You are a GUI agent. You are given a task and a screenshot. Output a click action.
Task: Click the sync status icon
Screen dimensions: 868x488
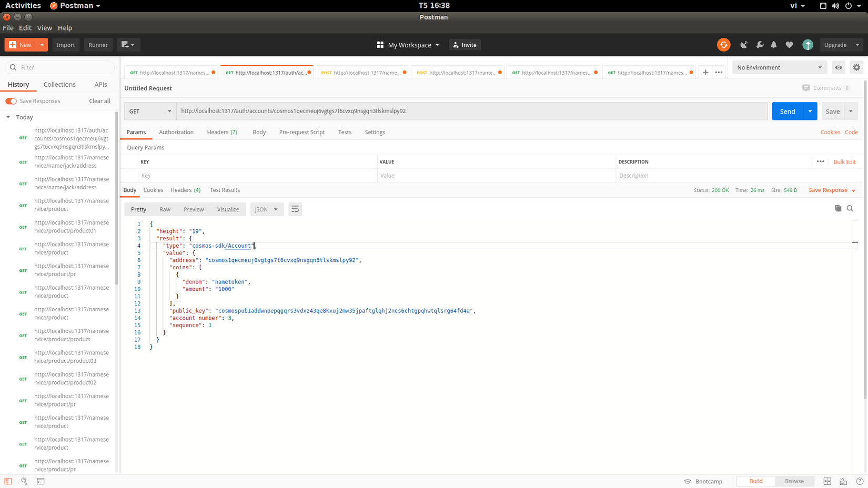click(x=723, y=45)
